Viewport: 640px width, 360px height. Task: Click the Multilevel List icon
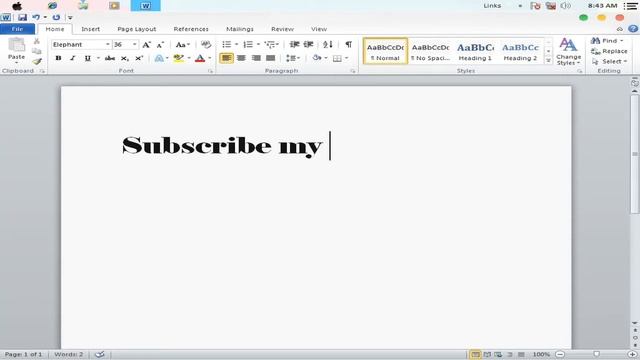tap(269, 44)
